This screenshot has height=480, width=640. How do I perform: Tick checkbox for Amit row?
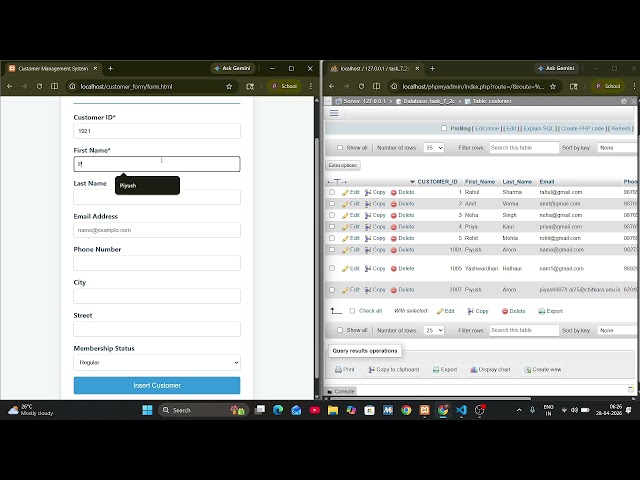pyautogui.click(x=332, y=204)
